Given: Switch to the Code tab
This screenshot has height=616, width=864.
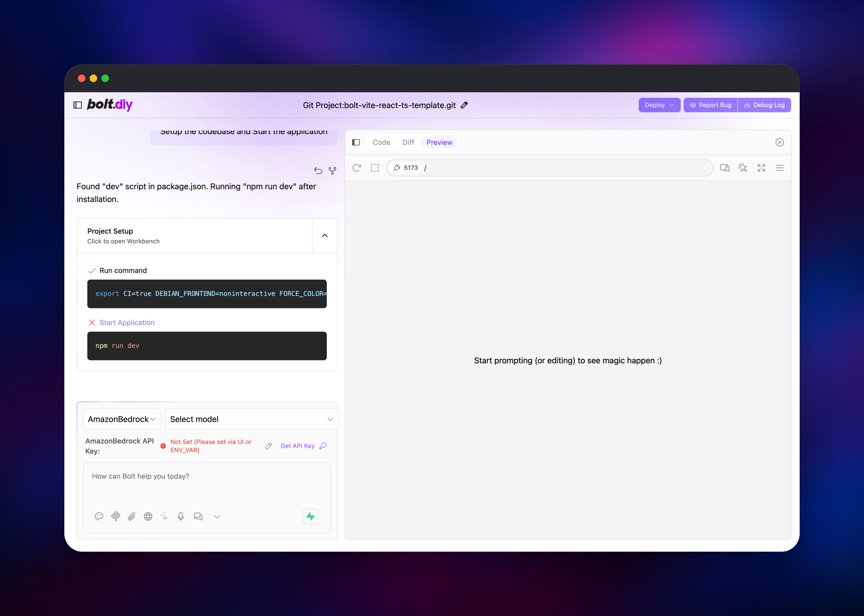Looking at the screenshot, I should pos(381,142).
